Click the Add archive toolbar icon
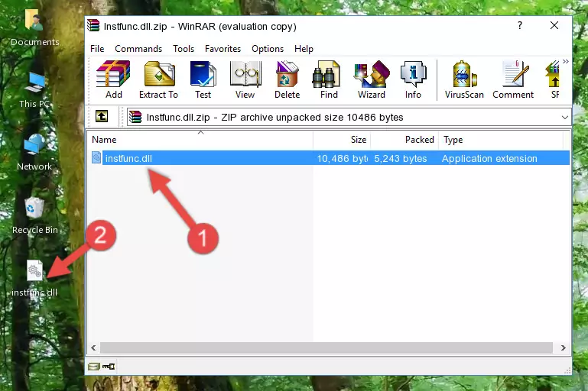This screenshot has height=391, width=588. pos(113,79)
